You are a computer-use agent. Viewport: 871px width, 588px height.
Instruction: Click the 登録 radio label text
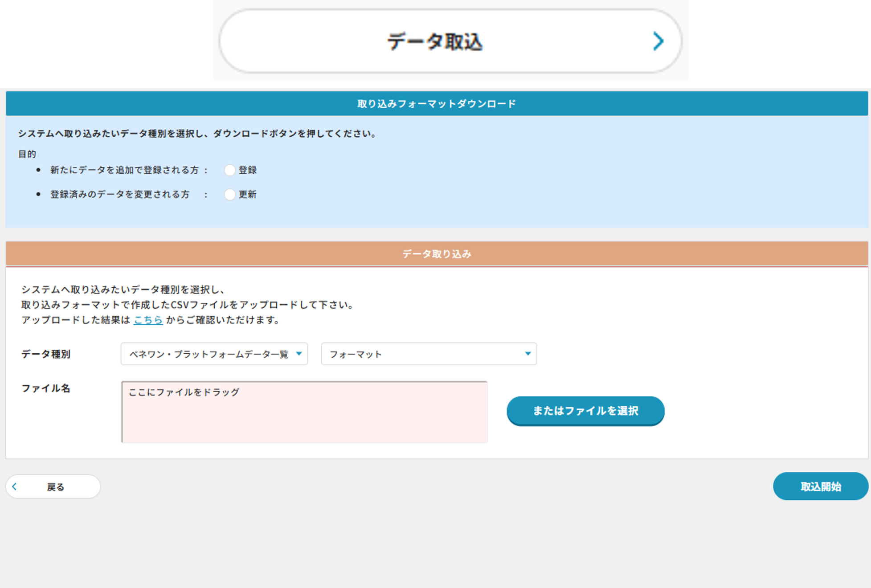[x=248, y=170]
